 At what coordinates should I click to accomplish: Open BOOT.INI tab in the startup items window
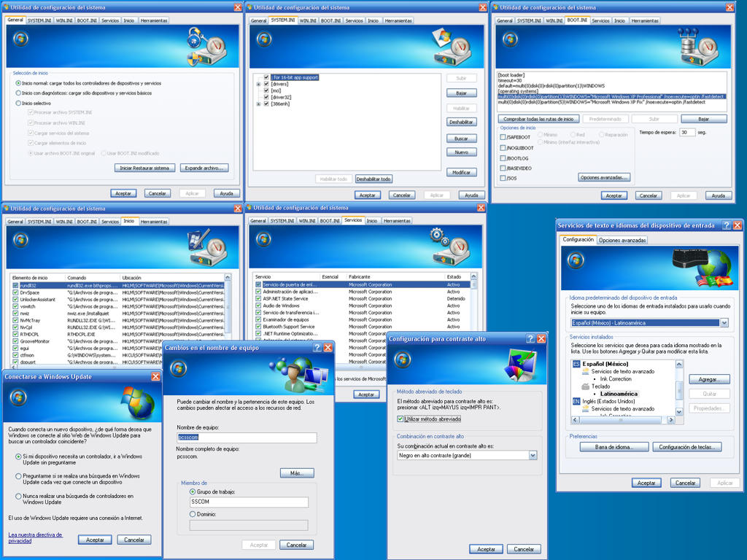point(87,222)
